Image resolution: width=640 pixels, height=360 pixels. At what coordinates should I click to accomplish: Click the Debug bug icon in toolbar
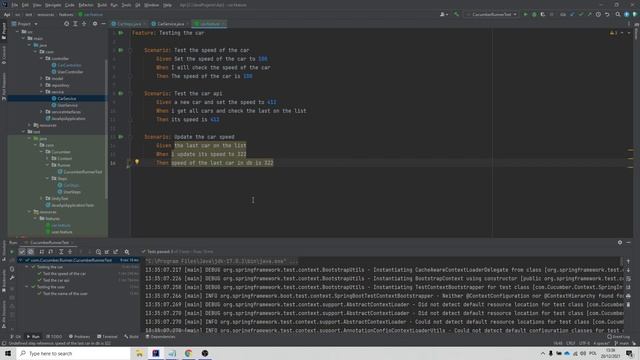click(x=534, y=14)
